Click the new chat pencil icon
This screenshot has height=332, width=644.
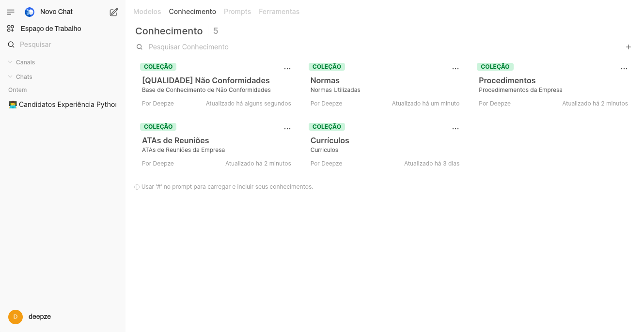114,12
